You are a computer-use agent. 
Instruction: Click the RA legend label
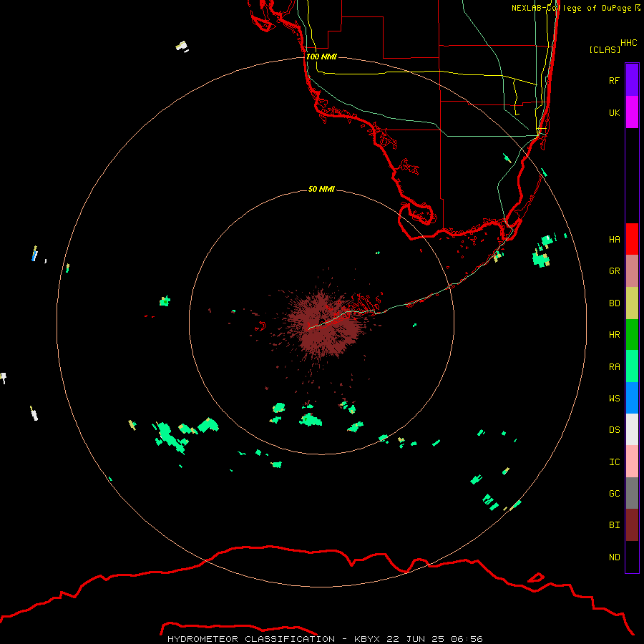pyautogui.click(x=614, y=367)
